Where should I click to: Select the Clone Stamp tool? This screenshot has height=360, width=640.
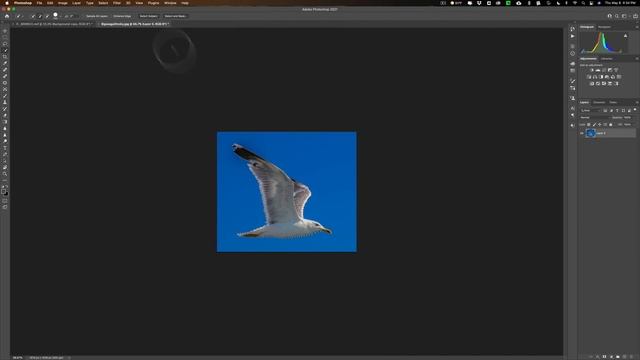[5, 102]
